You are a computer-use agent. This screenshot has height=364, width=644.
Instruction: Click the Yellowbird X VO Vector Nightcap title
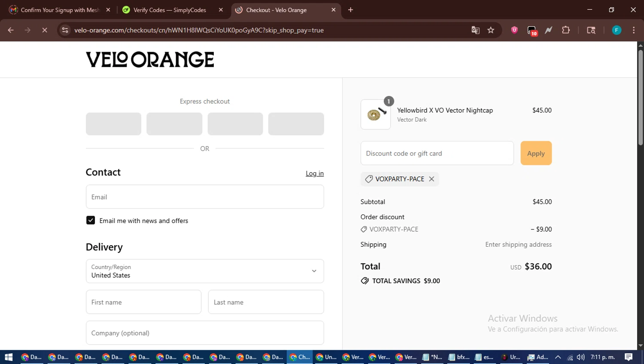pyautogui.click(x=445, y=110)
